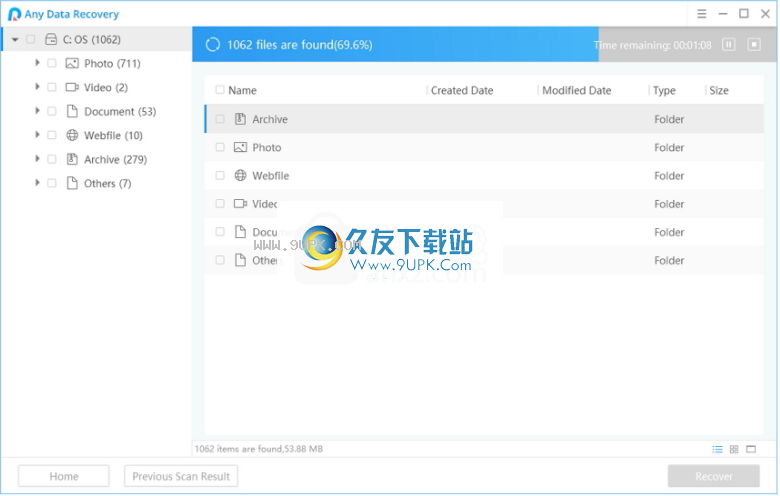Check the Video row checkbox in list
The height and width of the screenshot is (496, 780).
pyautogui.click(x=220, y=203)
